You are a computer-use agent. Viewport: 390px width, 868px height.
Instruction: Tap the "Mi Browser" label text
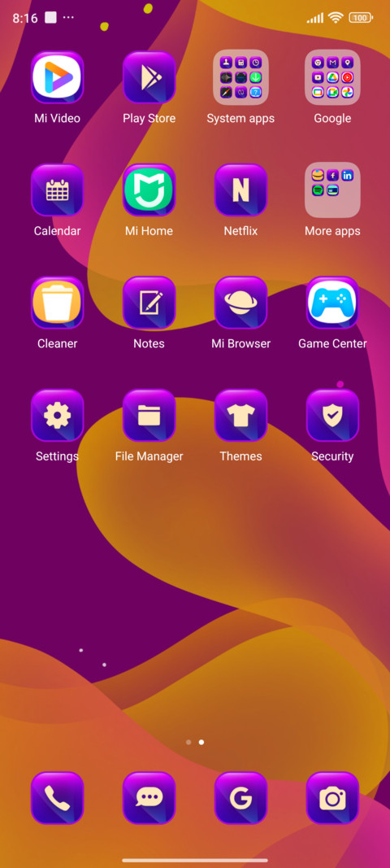click(x=240, y=344)
